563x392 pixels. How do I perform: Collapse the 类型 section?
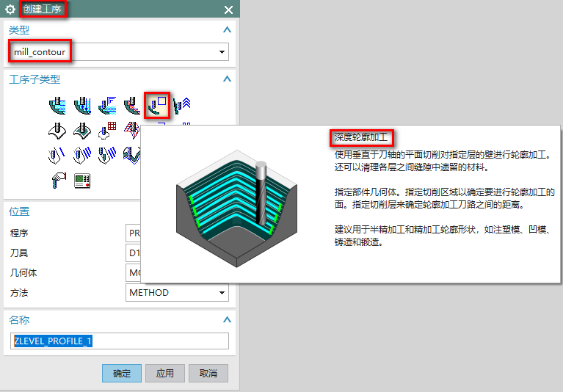(227, 30)
